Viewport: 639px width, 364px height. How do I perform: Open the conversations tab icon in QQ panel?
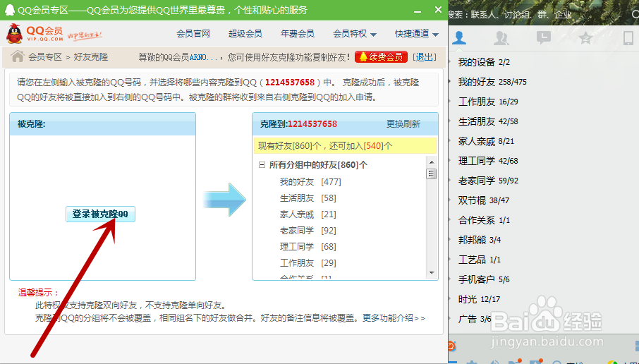[x=544, y=38]
